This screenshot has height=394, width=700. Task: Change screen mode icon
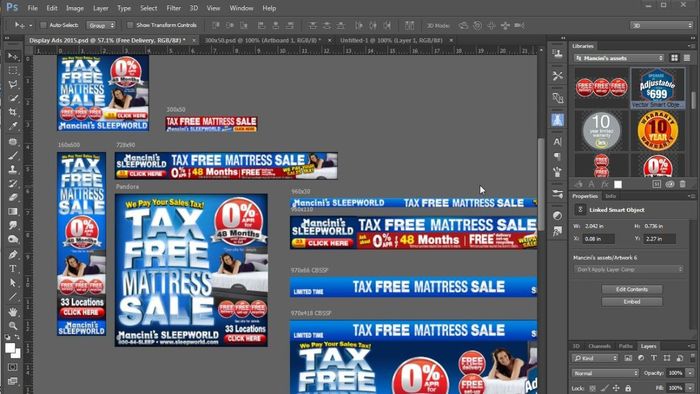[12, 381]
